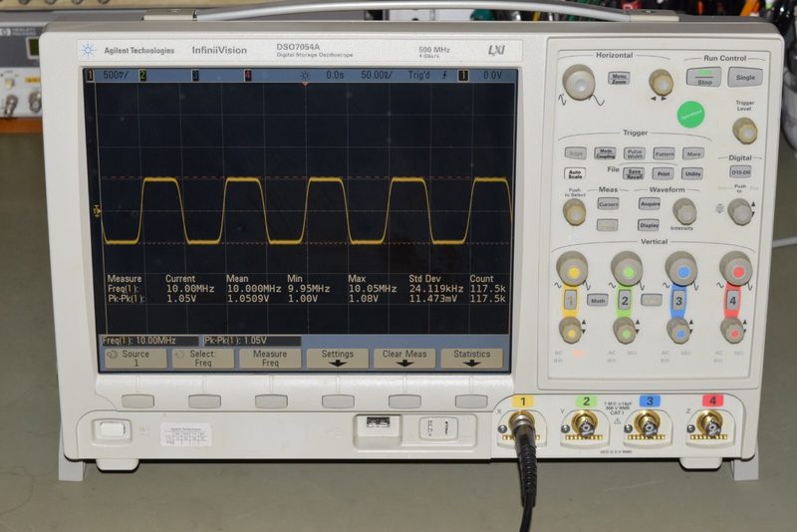Touch the large horizontal time-base knob
This screenshot has height=532, width=797.
pos(579,83)
